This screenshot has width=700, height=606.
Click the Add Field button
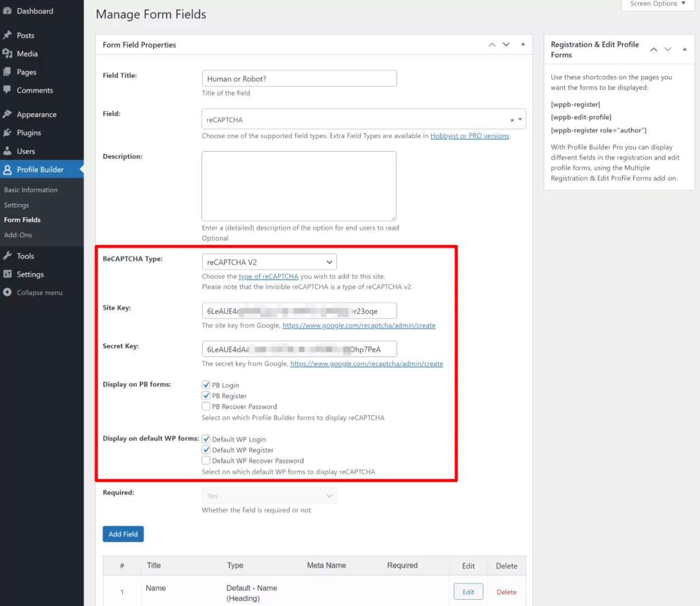[123, 534]
